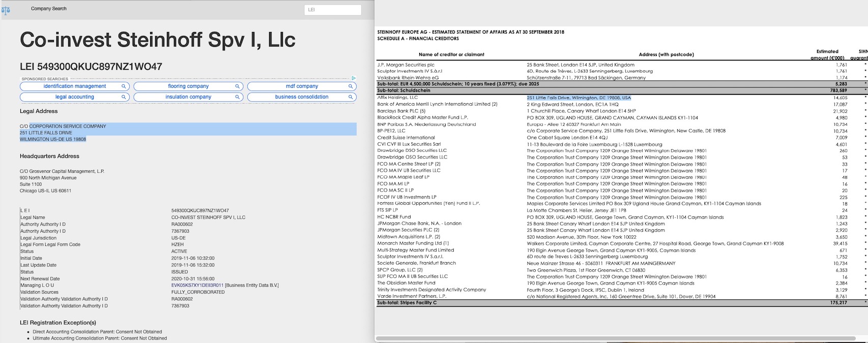Click 'J.P. Morgan Securities plc' creditor name
The width and height of the screenshot is (868, 343).
click(x=406, y=65)
